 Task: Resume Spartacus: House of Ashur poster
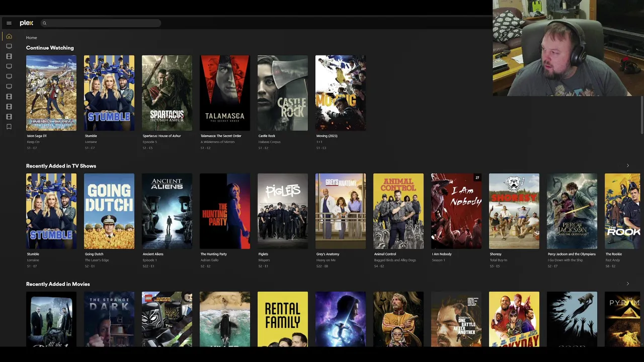point(167,93)
